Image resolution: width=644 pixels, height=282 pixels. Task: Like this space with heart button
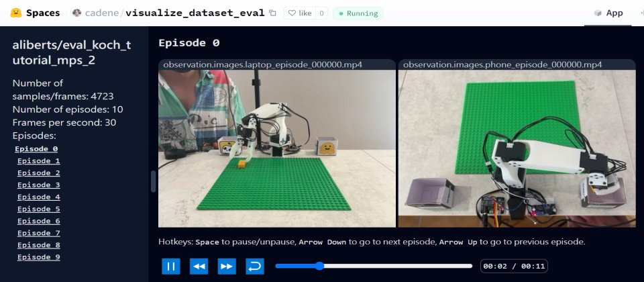[x=300, y=13]
